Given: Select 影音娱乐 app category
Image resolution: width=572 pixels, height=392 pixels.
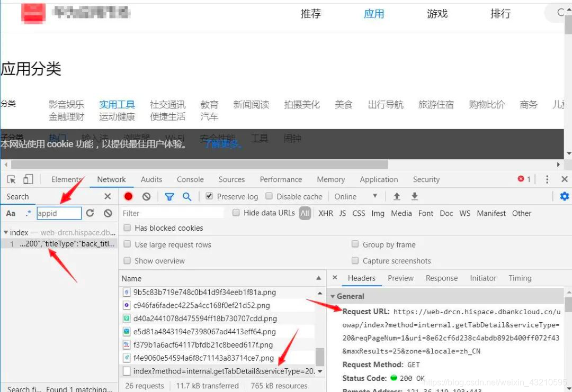Looking at the screenshot, I should [66, 105].
